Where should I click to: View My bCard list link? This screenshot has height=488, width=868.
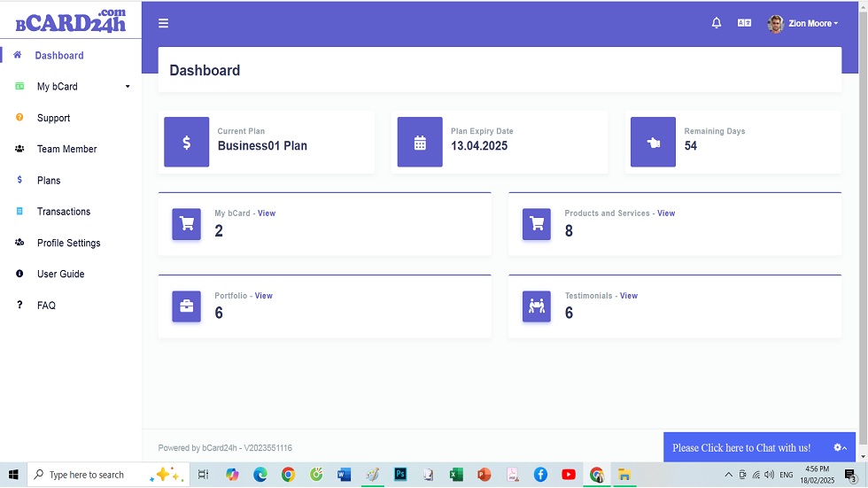click(267, 213)
